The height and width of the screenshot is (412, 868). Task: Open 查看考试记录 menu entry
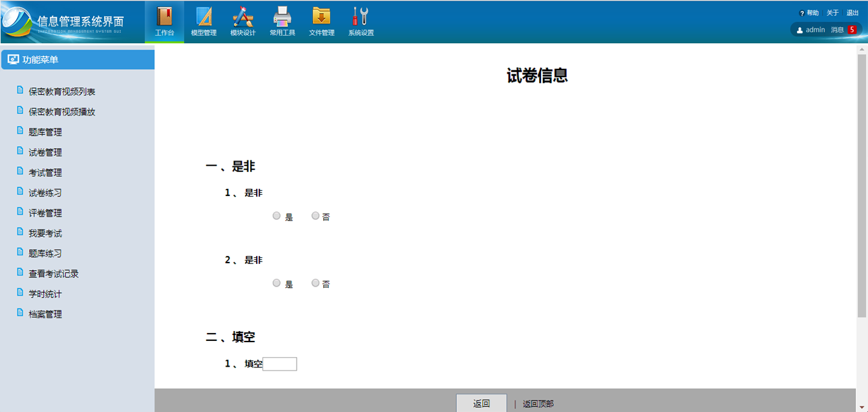pos(54,274)
